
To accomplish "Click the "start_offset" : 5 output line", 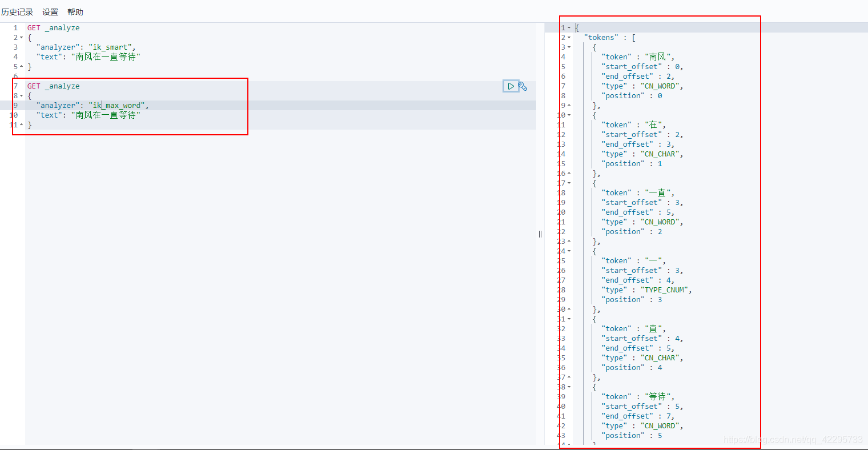I will [642, 407].
